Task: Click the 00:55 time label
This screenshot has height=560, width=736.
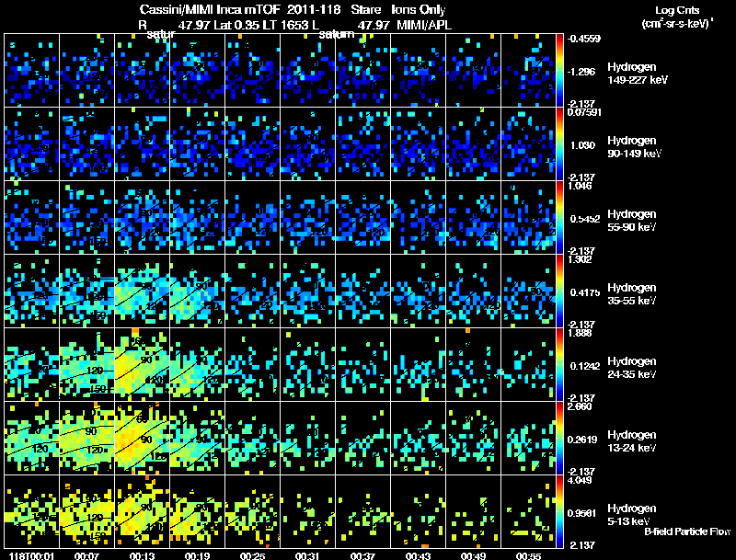Action: click(x=528, y=555)
